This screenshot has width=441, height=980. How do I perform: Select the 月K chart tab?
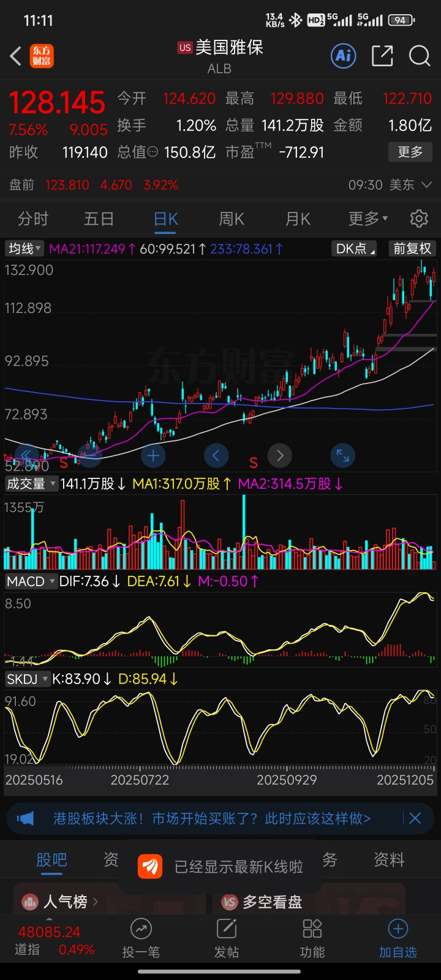click(298, 219)
